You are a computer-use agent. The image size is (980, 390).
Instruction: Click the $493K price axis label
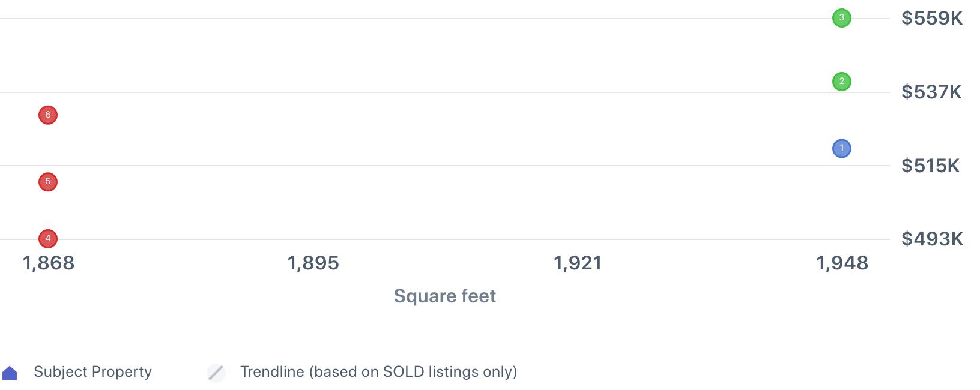(932, 239)
